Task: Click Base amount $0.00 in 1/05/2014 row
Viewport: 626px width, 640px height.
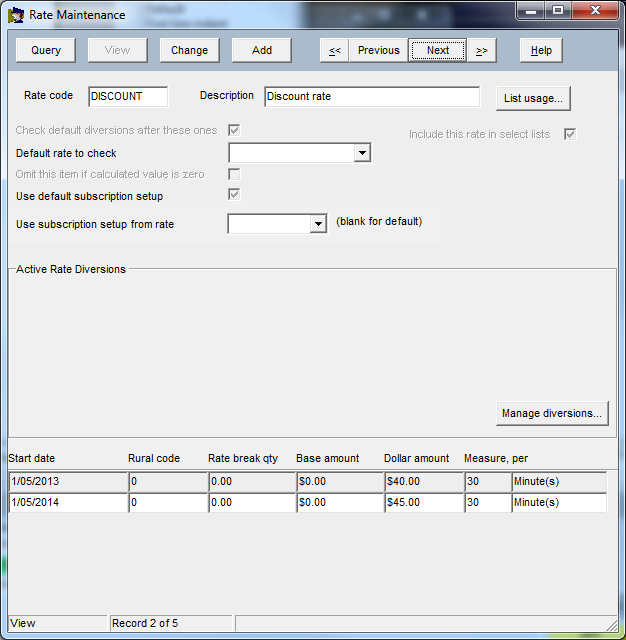Action: pyautogui.click(x=340, y=502)
